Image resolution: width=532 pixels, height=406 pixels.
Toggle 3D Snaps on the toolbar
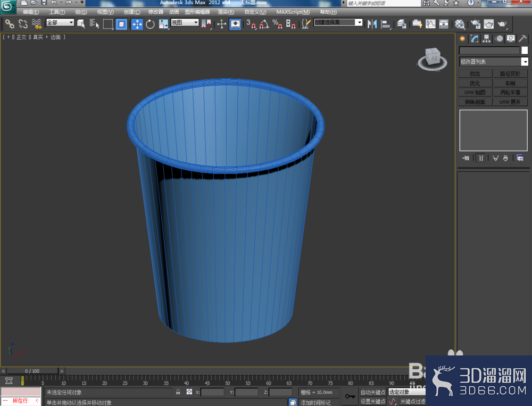(251, 24)
